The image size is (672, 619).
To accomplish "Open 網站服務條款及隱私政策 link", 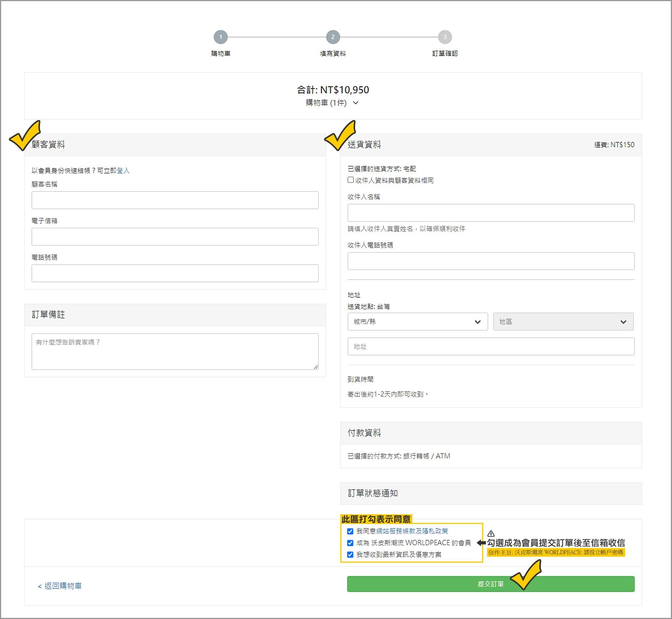I will click(412, 531).
